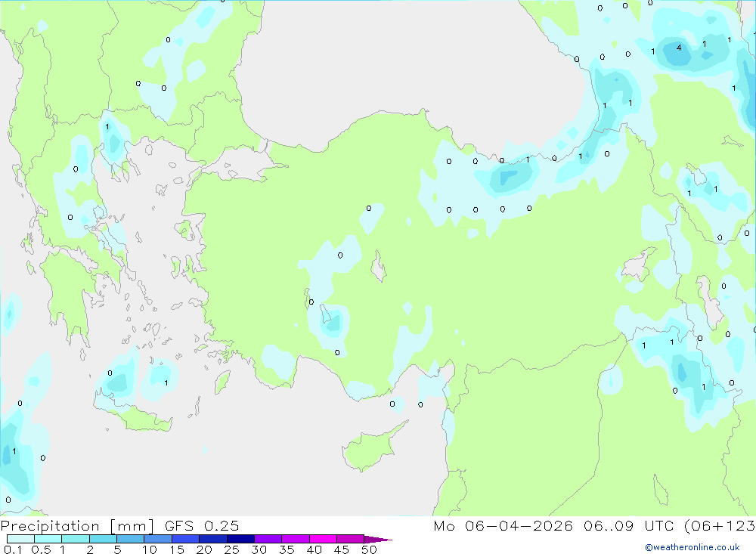Click the "06..09 UTC" time text
The image size is (756, 554).
628,525
